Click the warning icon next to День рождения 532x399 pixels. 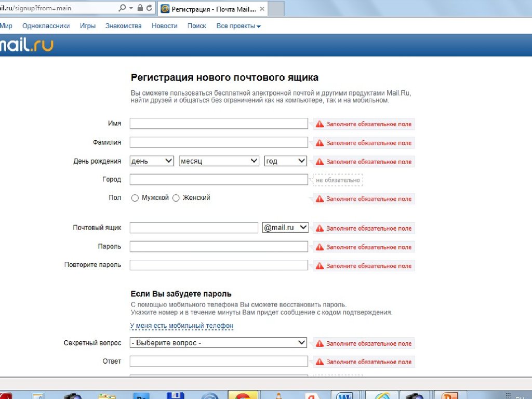[x=320, y=162]
